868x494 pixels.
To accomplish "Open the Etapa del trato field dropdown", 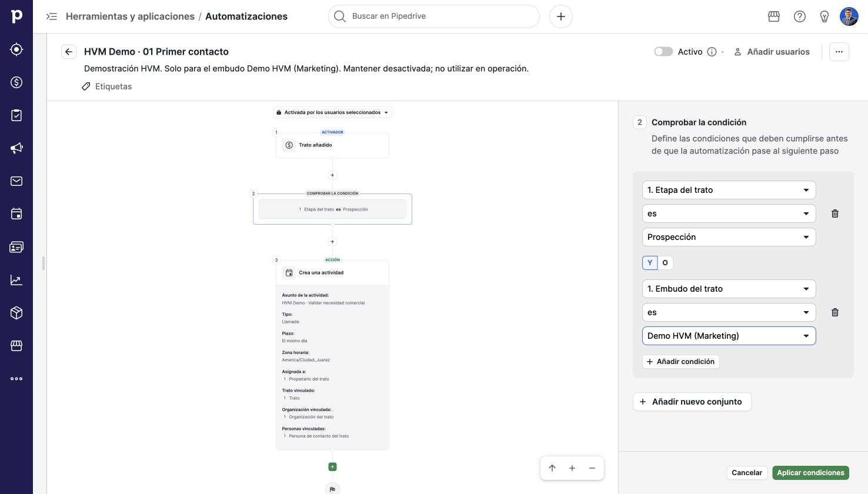I will tap(729, 190).
